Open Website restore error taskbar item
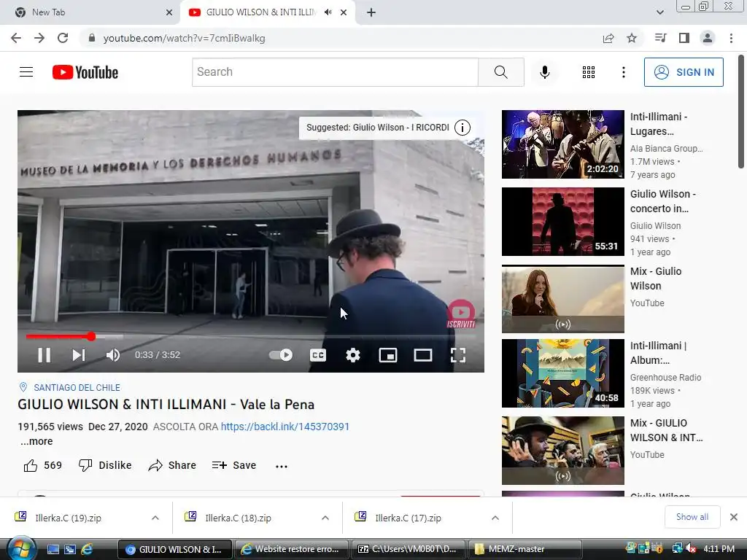Image resolution: width=747 pixels, height=560 pixels. (291, 549)
